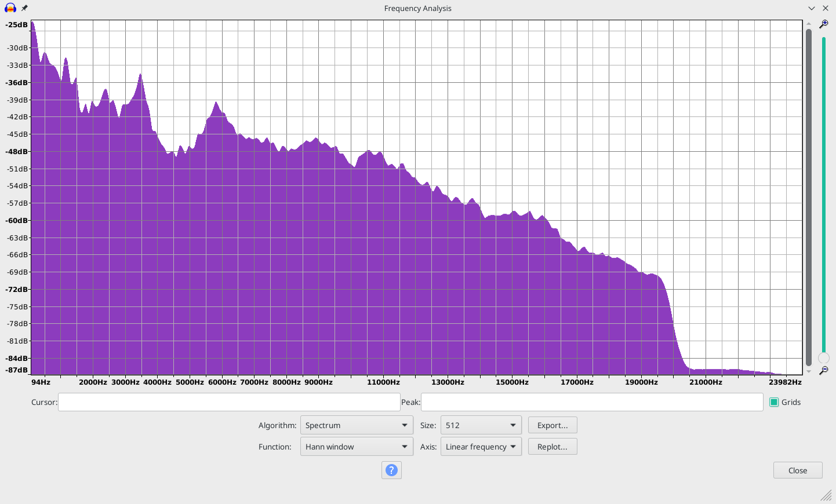This screenshot has width=836, height=504.
Task: Click the Close button
Action: tap(798, 470)
